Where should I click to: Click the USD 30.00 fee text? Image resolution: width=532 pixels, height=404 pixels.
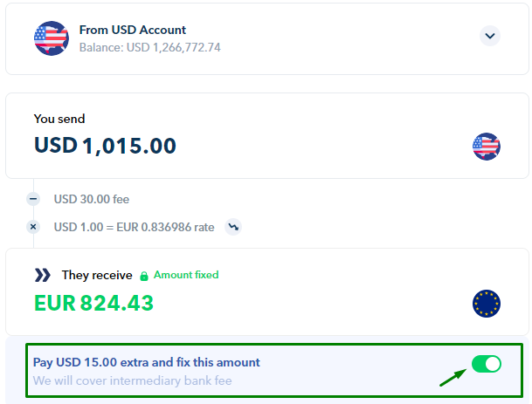click(x=92, y=199)
